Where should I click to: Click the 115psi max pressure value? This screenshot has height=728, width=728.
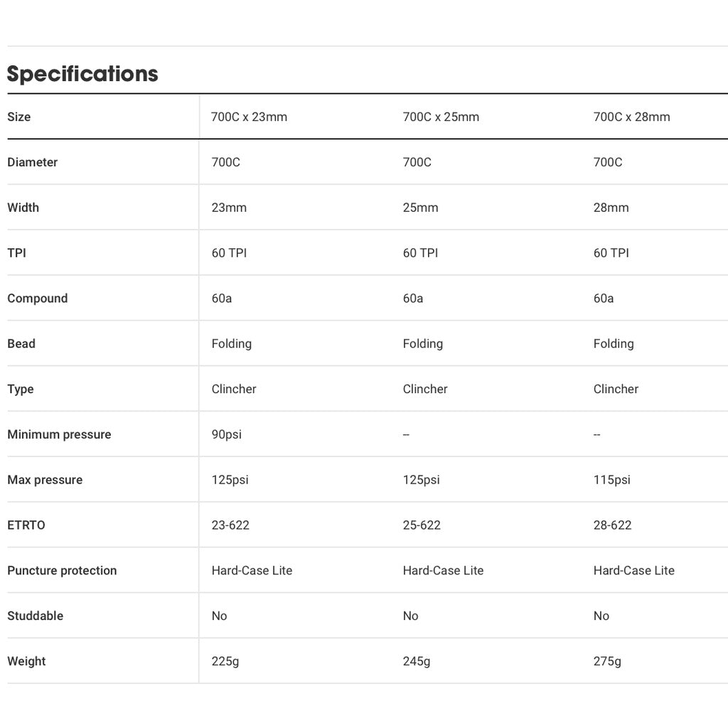612,480
